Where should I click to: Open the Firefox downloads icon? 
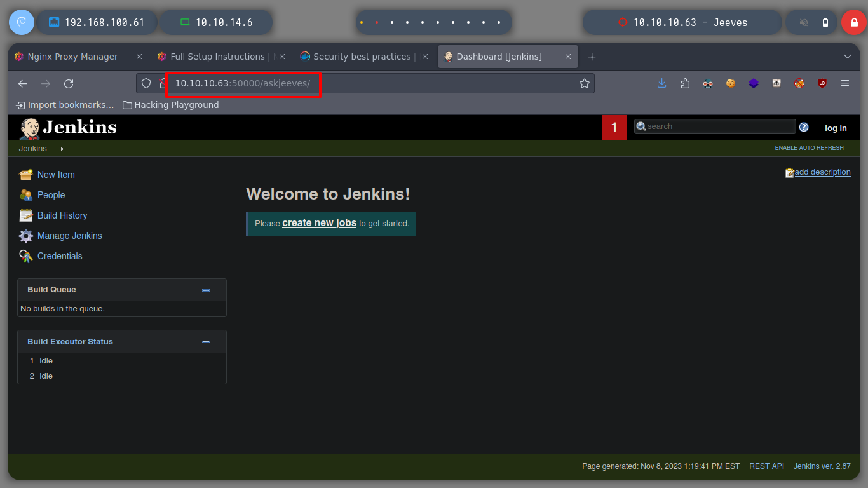[662, 83]
